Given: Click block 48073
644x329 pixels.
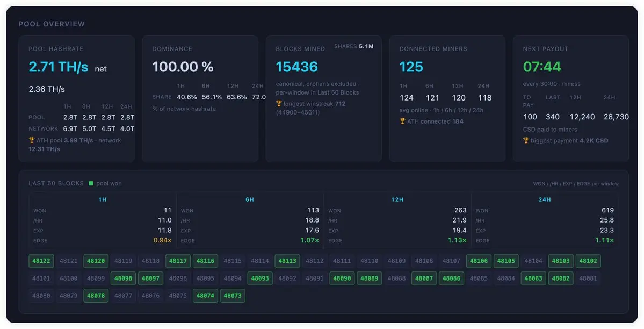Looking at the screenshot, I should pyautogui.click(x=233, y=296).
